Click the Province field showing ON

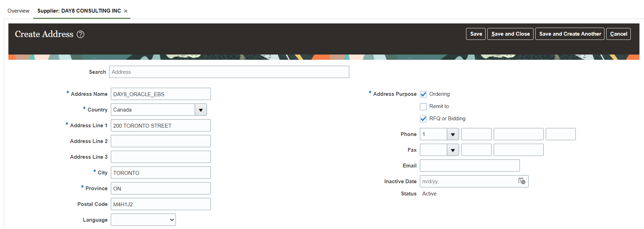point(161,188)
